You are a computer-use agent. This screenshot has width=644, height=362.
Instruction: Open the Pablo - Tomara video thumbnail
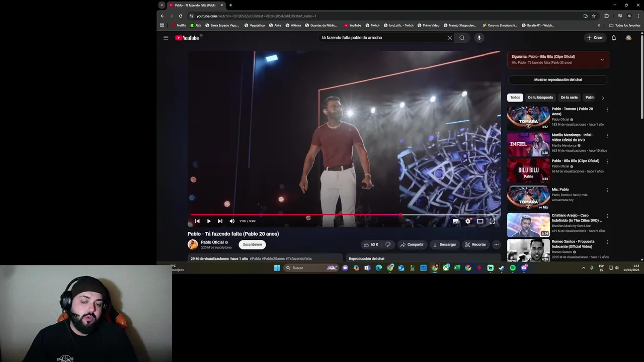pos(528,118)
